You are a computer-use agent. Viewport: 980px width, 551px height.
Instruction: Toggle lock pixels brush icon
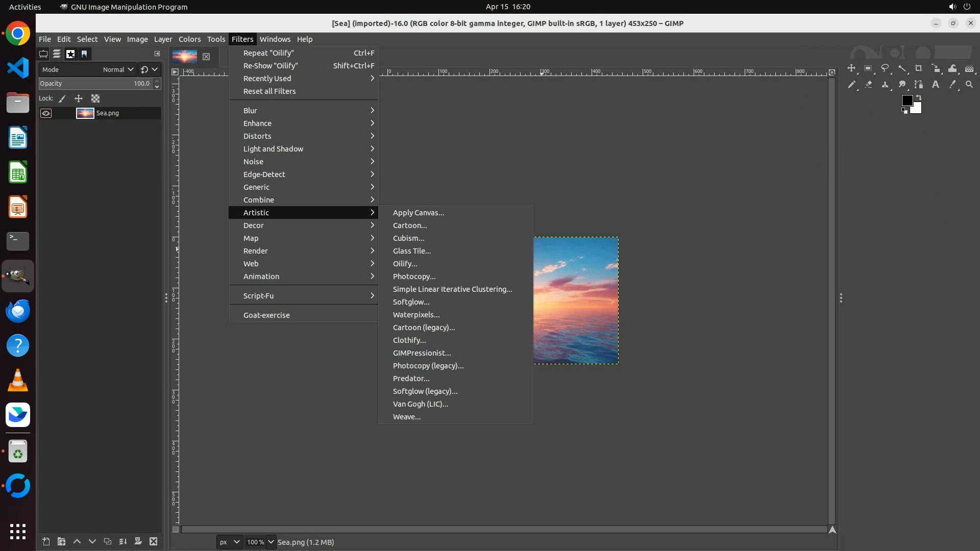pyautogui.click(x=62, y=98)
